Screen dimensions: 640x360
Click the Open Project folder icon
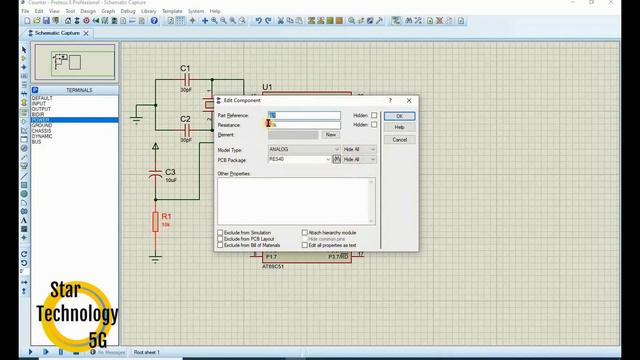coord(36,20)
